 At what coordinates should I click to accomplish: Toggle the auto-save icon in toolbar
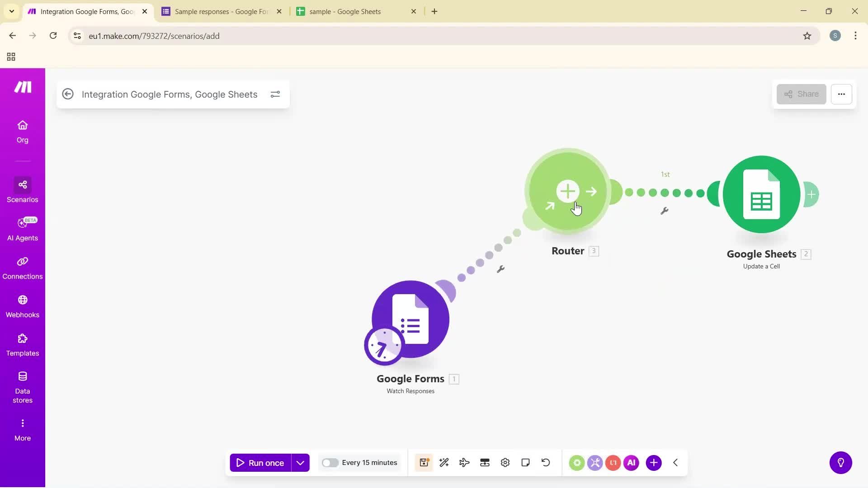(x=424, y=462)
